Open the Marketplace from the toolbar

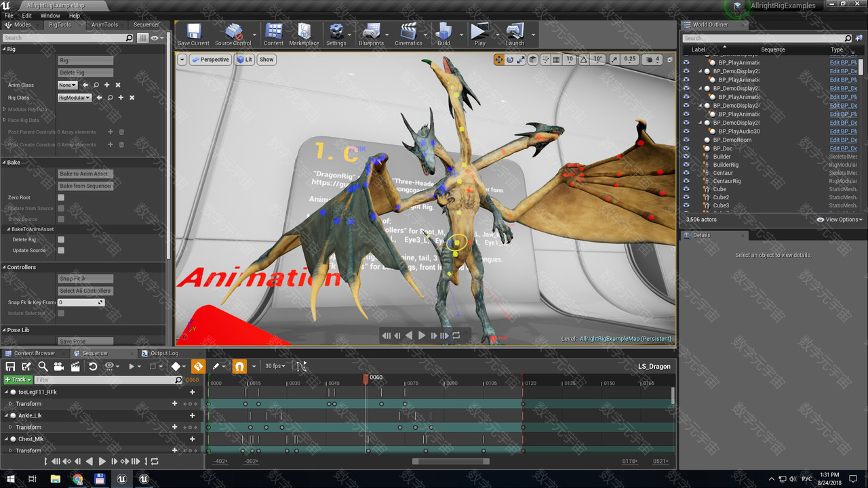304,35
